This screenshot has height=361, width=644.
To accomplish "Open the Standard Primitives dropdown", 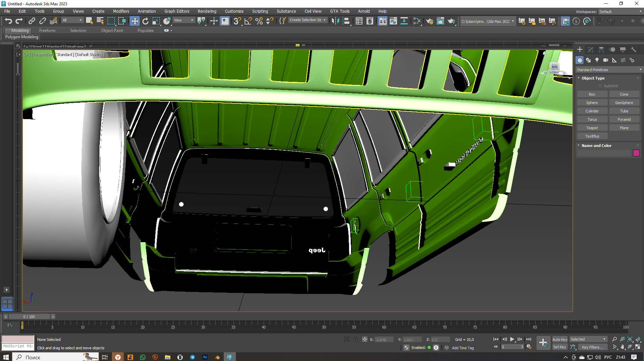I will click(608, 70).
